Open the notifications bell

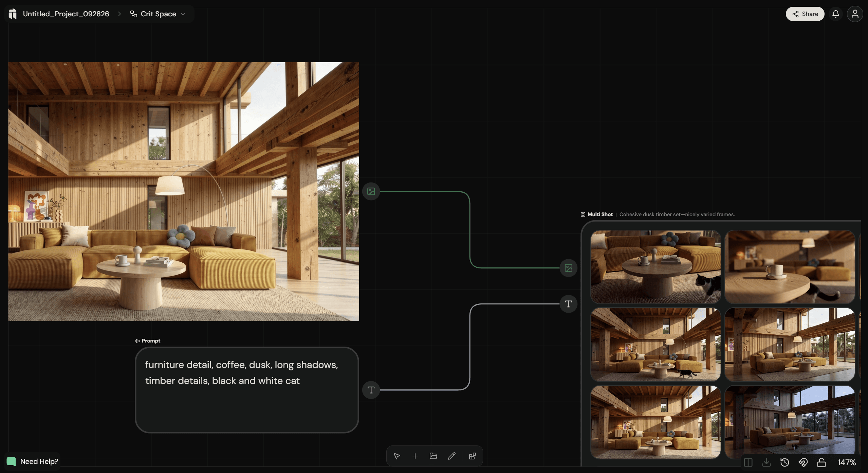835,14
